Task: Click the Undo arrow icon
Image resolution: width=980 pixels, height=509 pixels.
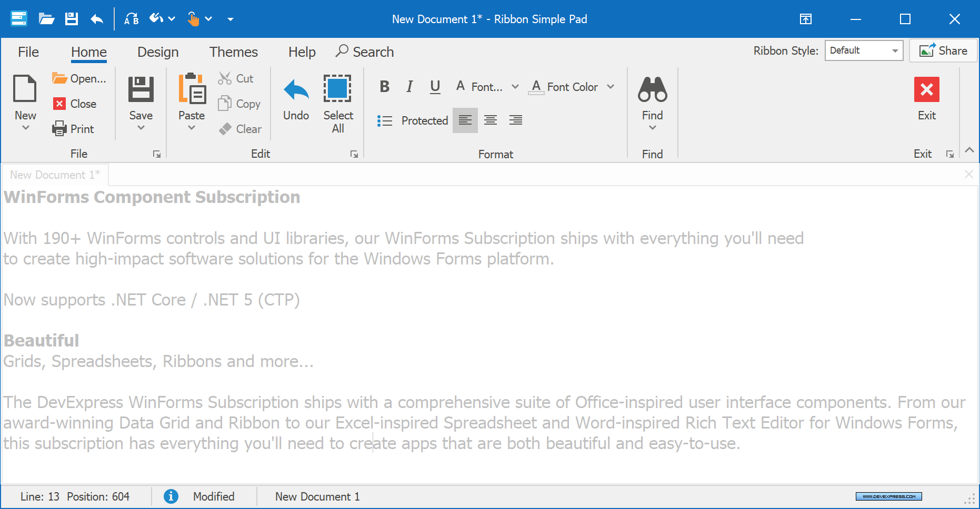Action: 296,90
